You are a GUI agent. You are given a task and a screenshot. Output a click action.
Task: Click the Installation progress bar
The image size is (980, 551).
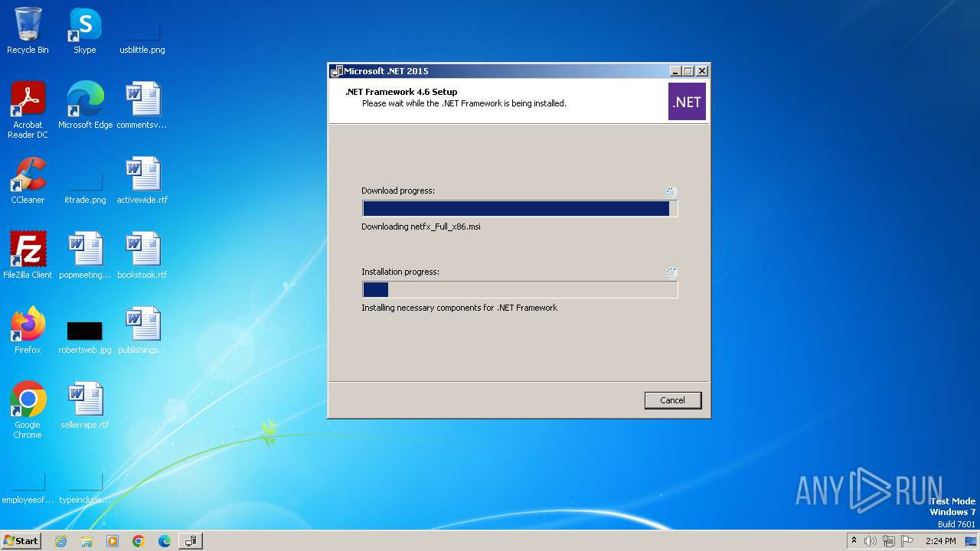click(x=520, y=290)
